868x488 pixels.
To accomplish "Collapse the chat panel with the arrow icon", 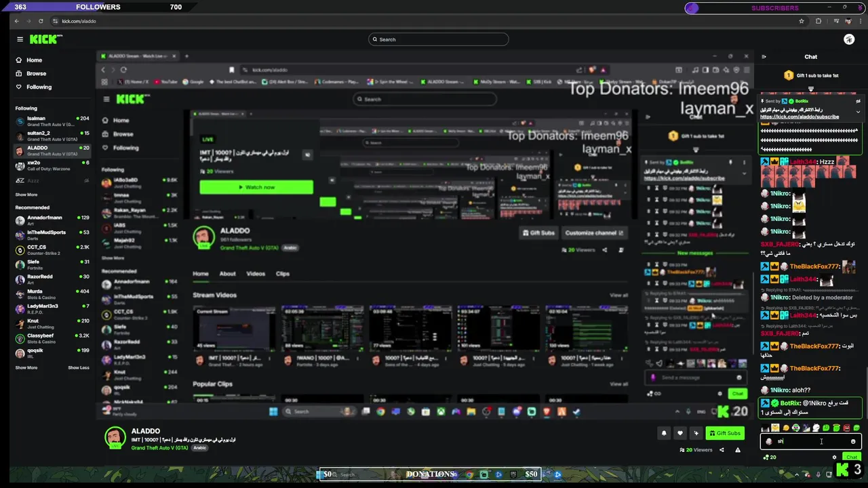I will pos(764,57).
